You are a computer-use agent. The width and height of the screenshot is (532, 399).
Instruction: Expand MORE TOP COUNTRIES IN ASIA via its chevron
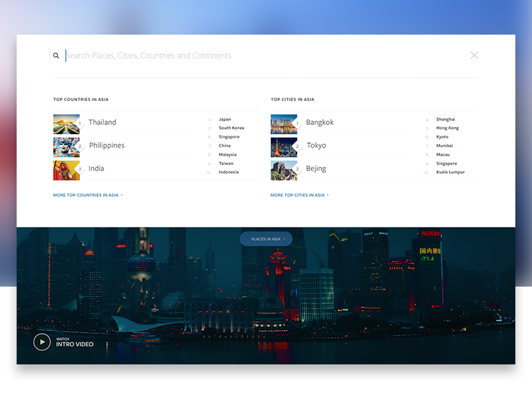point(123,195)
